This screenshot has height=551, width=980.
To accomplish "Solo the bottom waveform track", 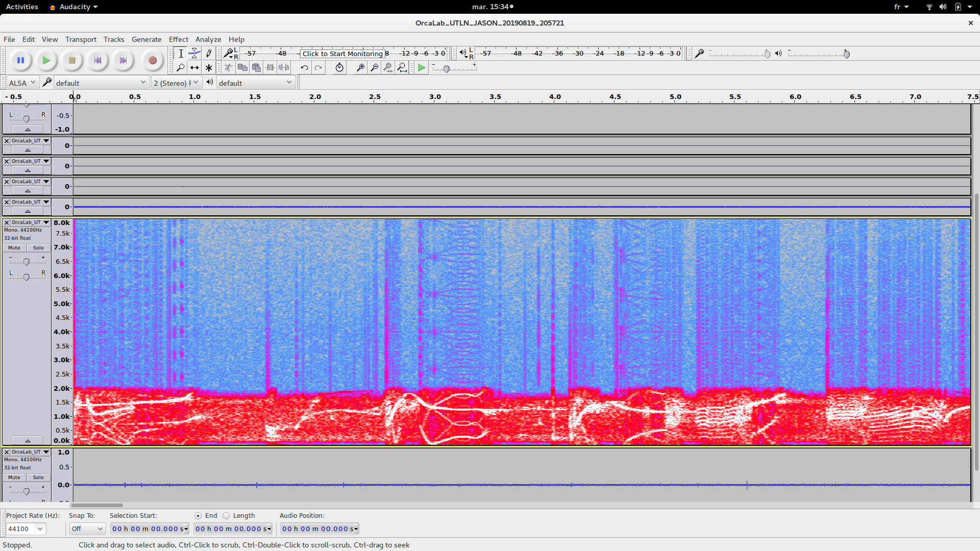I will (x=38, y=478).
